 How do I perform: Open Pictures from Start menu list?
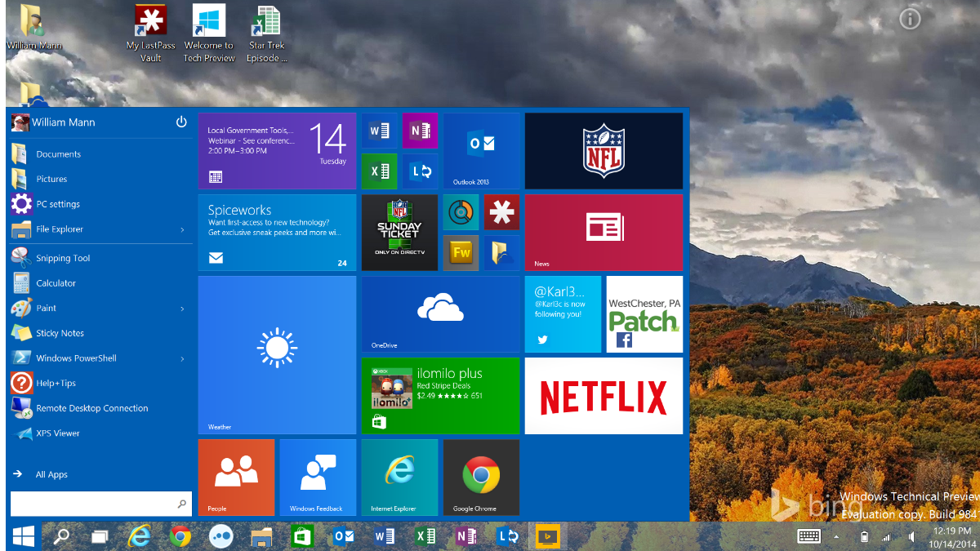(100, 179)
